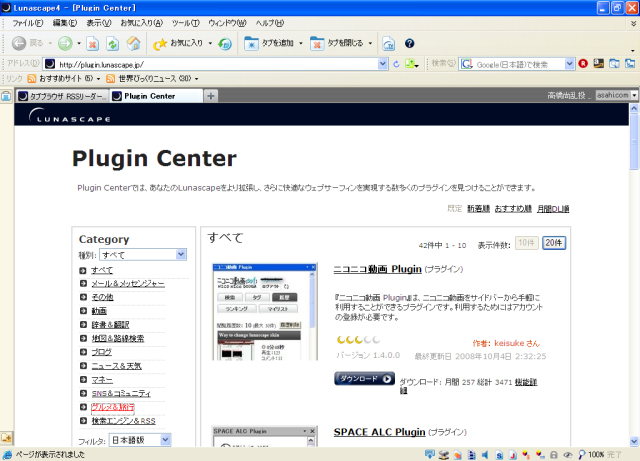Select the 動画 category link

[x=99, y=311]
